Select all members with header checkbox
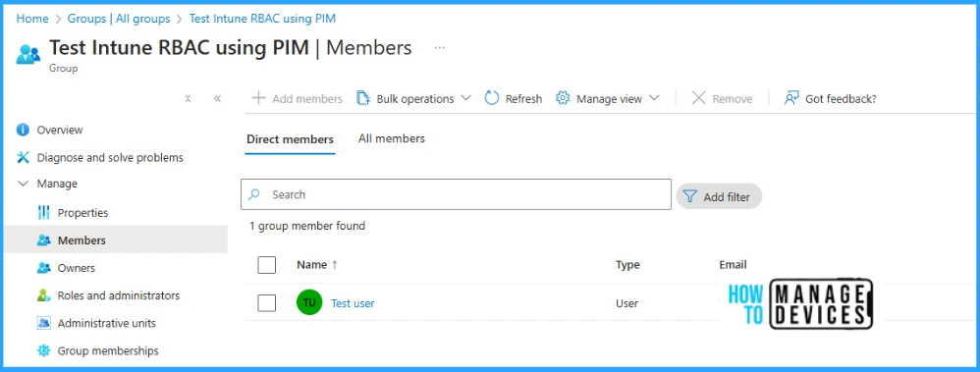 pos(267,264)
